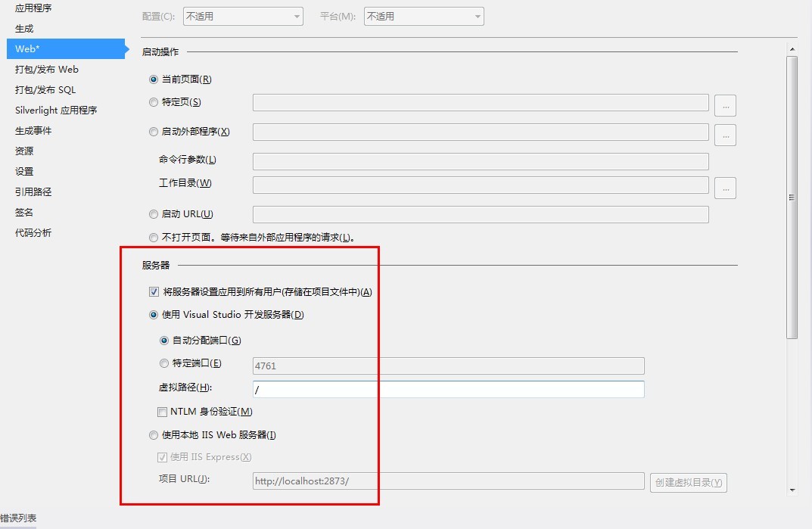Open the 签名 tab
Image resolution: width=812 pixels, height=529 pixels.
23,213
